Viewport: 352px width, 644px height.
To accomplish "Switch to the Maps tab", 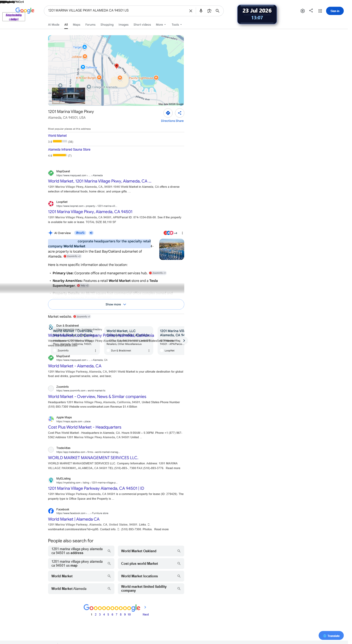I will (x=77, y=25).
